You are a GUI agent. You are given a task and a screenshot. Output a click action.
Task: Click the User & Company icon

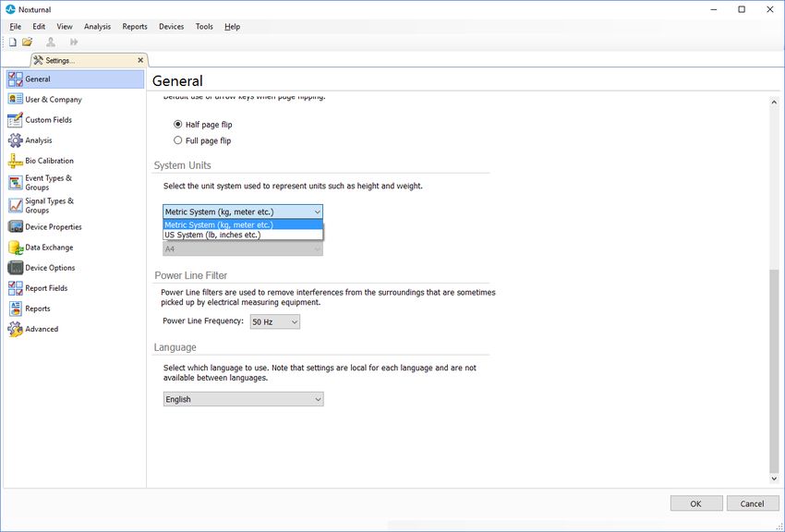coord(16,99)
